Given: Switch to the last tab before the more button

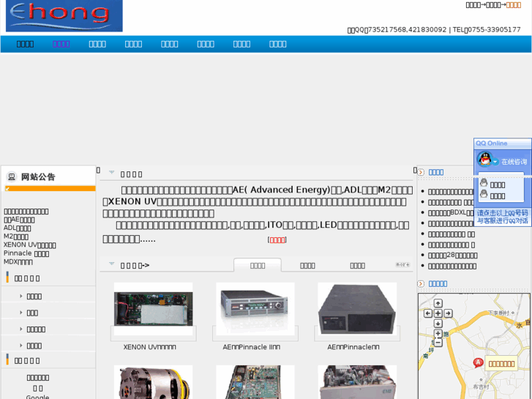Looking at the screenshot, I should coord(357,266).
